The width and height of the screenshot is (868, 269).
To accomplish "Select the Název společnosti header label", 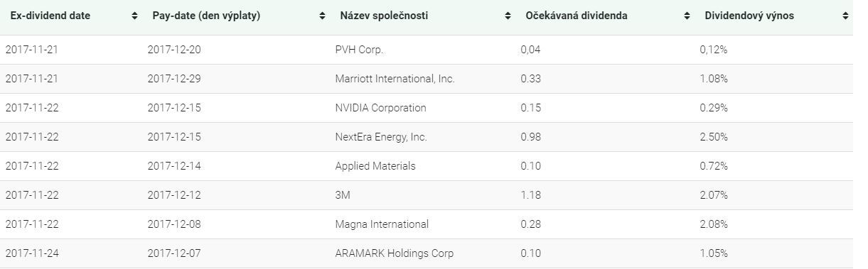I will click(384, 16).
